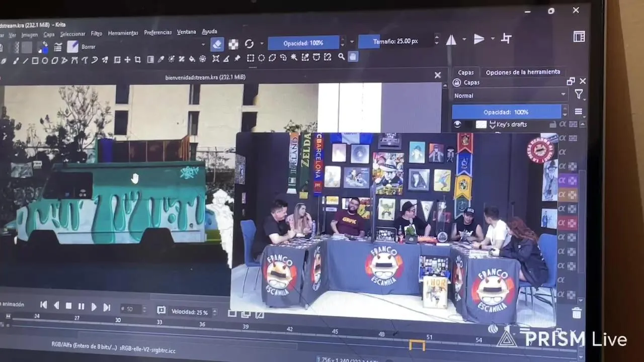Toggle drop frames button beside Velocidad
Viewport: 644px width, 362px height.
(x=161, y=310)
